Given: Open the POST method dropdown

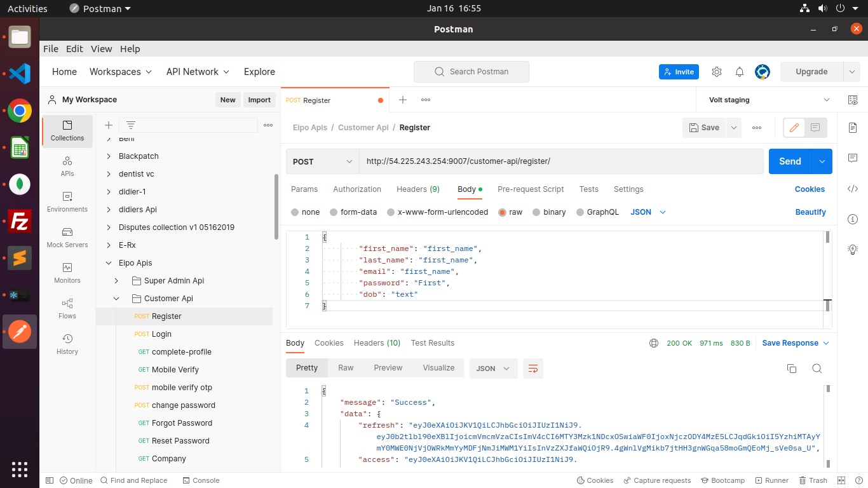Looking at the screenshot, I should pyautogui.click(x=323, y=161).
